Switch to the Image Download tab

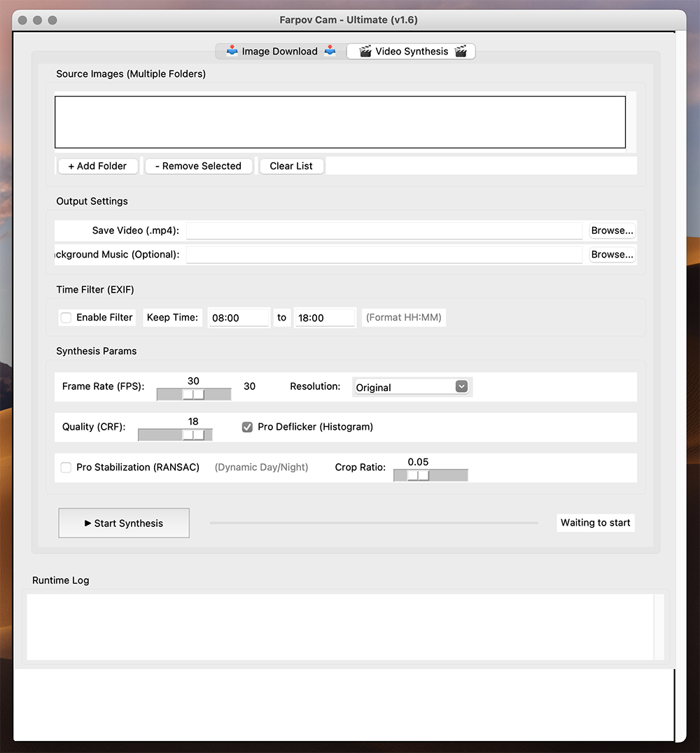(281, 51)
